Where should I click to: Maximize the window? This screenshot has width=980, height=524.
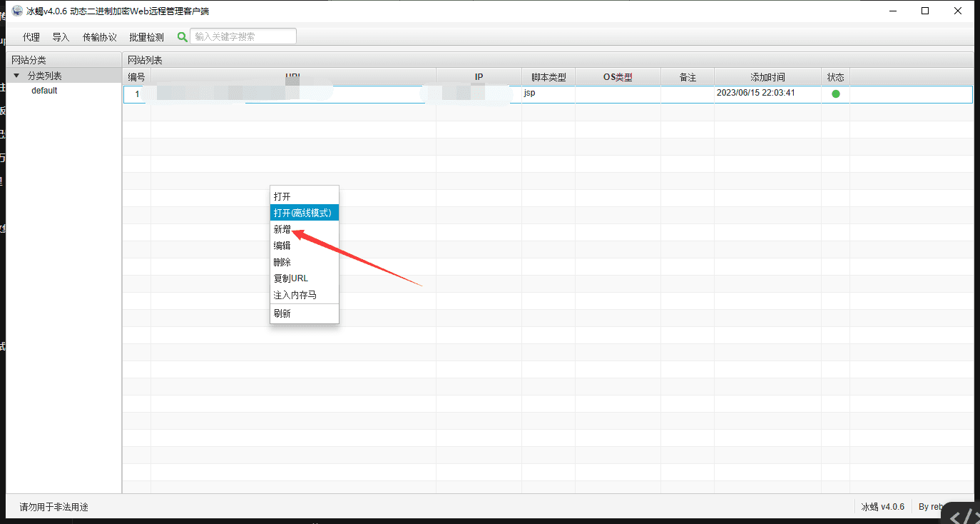point(925,11)
